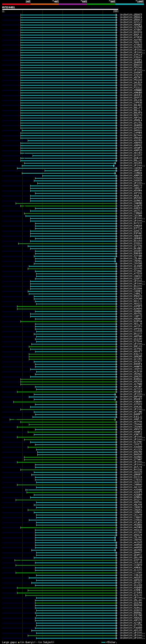Screen dimensions: 146x644
Task: Click the UniRef100_Q069K5 label
Action: point(131,72)
